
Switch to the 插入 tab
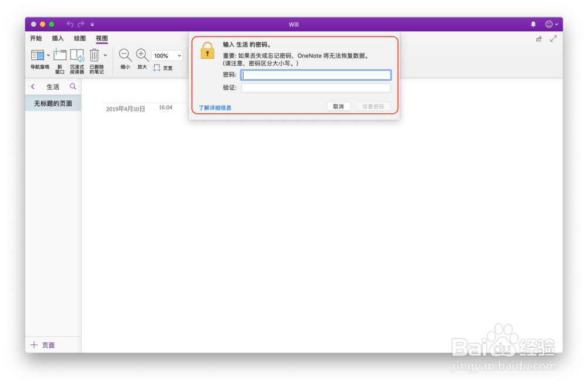pos(58,38)
